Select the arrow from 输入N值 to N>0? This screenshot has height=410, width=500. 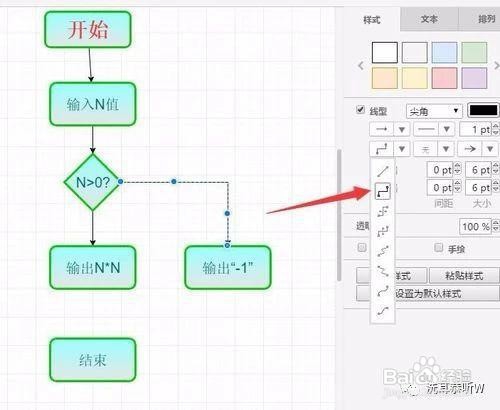click(93, 139)
